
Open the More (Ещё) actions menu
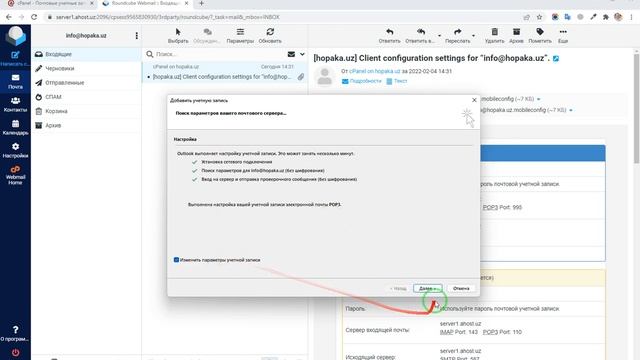coord(563,36)
